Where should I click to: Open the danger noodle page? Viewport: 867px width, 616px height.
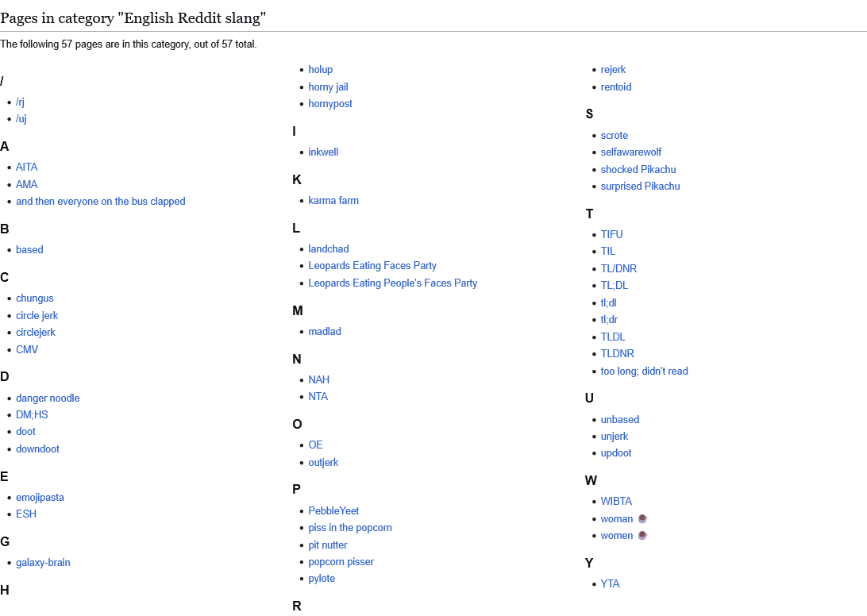click(x=48, y=398)
